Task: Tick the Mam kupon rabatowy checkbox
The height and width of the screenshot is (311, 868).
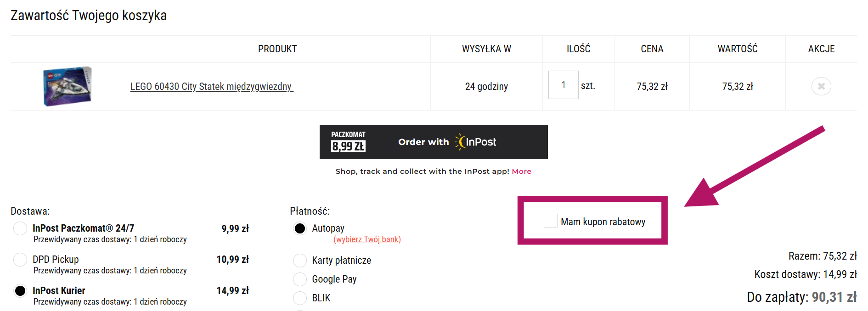Action: point(550,221)
